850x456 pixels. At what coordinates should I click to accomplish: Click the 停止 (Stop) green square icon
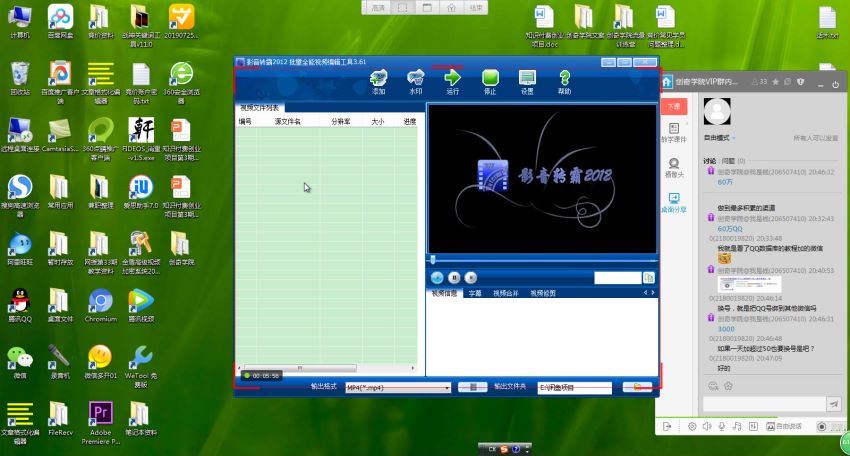tap(490, 82)
